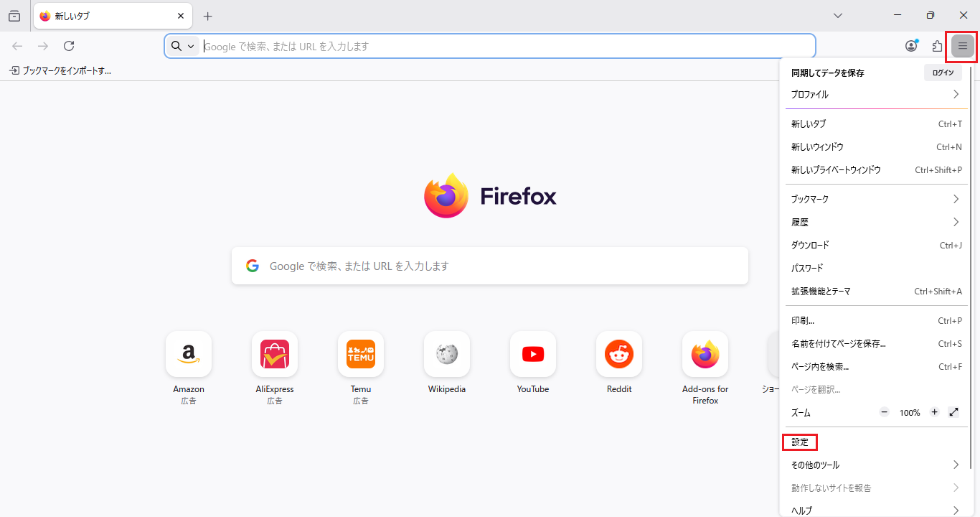Expand the プロファイル submenu
The image size is (980, 517).
(x=875, y=95)
